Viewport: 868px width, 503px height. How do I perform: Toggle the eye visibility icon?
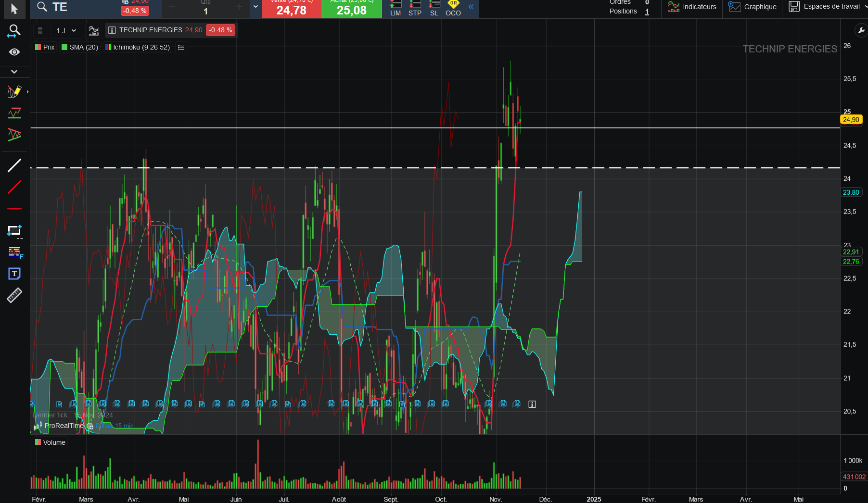(14, 52)
